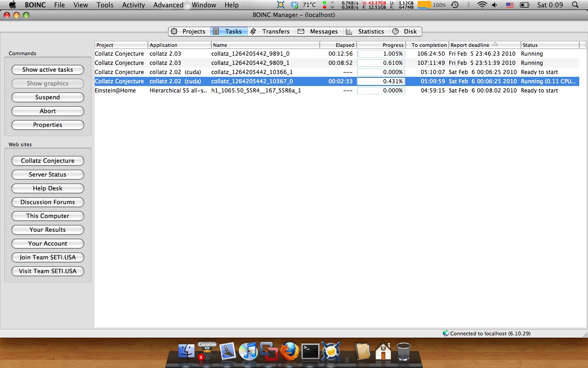Open the Tools menu

[x=105, y=5]
